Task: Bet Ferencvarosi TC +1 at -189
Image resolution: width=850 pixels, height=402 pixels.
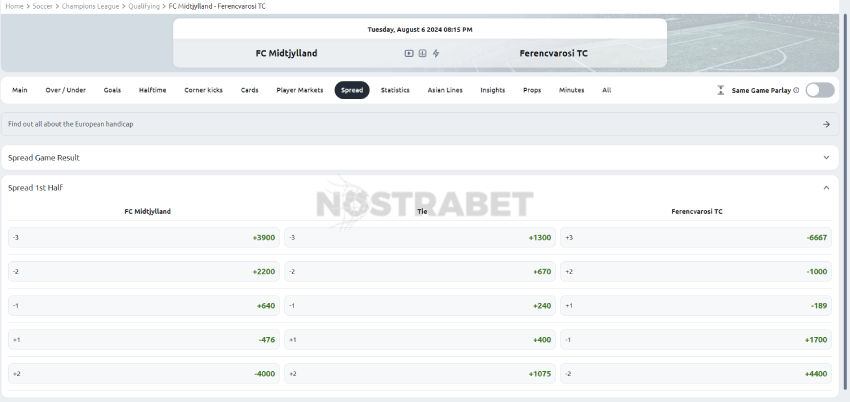Action: (x=696, y=306)
